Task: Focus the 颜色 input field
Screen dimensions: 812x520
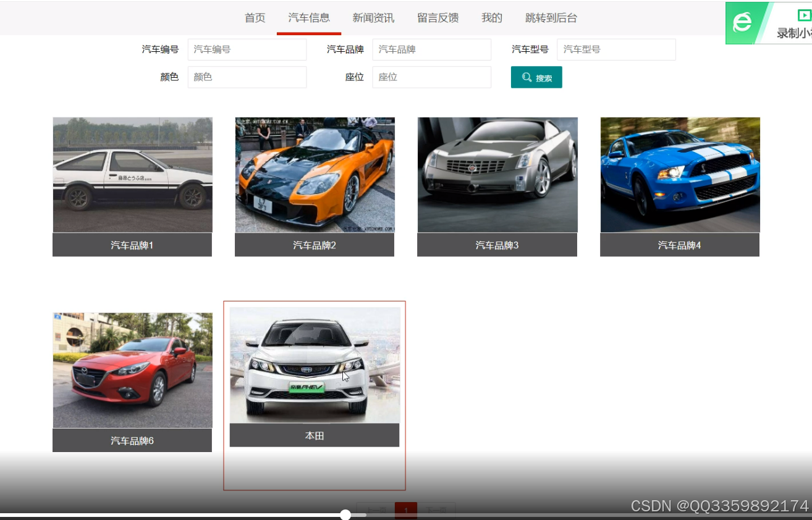Action: tap(247, 77)
